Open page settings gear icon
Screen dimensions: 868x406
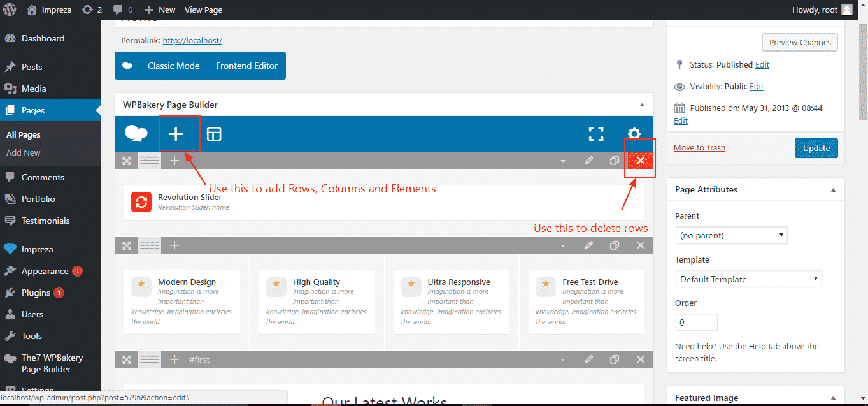[634, 133]
